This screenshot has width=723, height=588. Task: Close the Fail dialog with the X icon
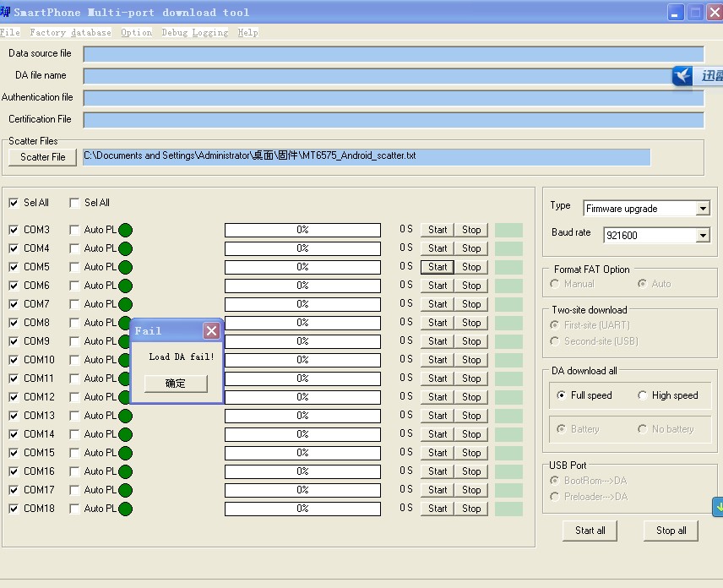[x=211, y=331]
